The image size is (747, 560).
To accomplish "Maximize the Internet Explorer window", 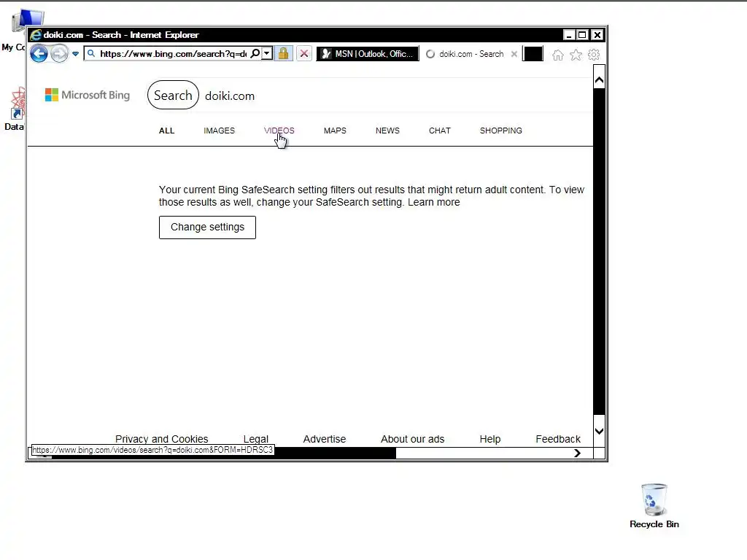I will (582, 35).
